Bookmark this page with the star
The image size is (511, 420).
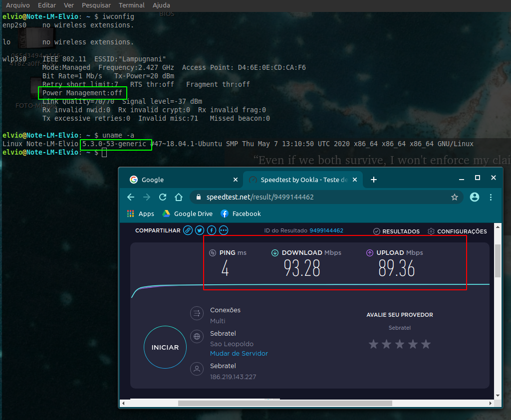(455, 197)
